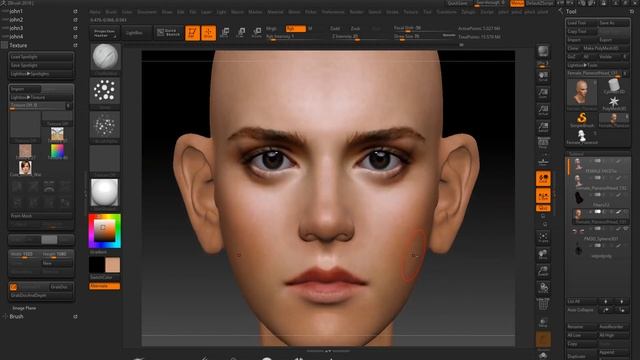Toggle the Mrgb paint channel
The height and width of the screenshot is (360, 640).
coord(271,29)
